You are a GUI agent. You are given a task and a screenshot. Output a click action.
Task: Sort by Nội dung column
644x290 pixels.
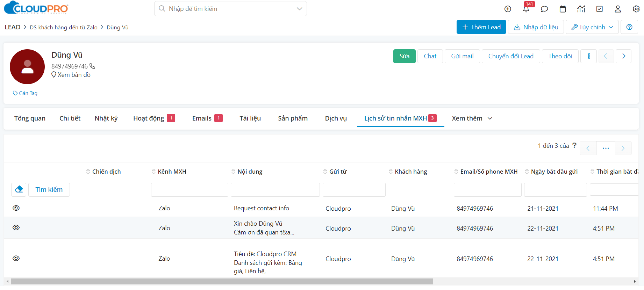tap(247, 172)
